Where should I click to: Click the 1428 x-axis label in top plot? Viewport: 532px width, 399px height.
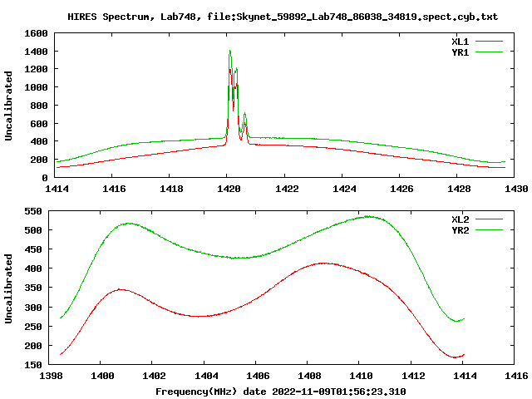pyautogui.click(x=459, y=189)
